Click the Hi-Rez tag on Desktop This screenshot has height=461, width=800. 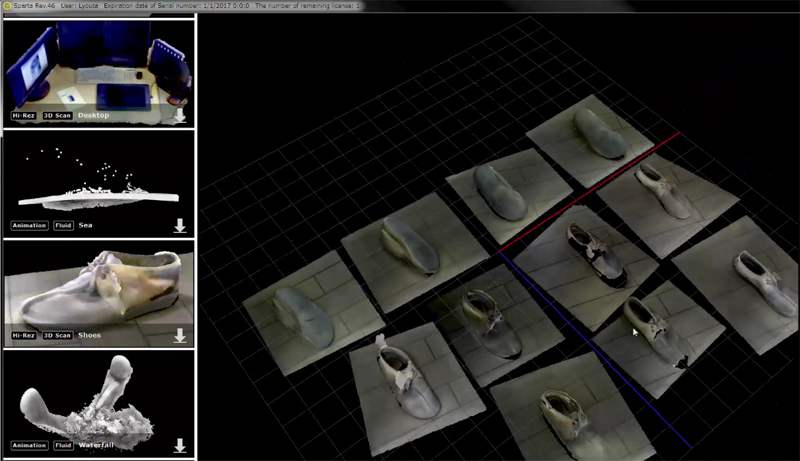[x=24, y=116]
